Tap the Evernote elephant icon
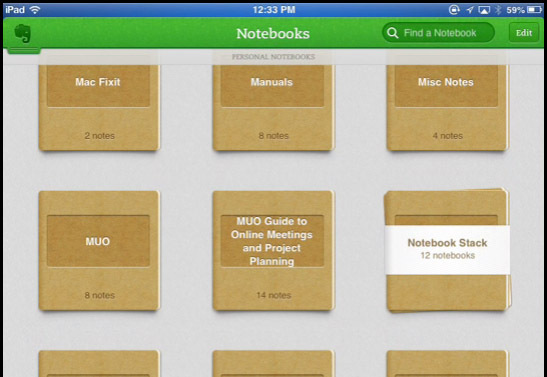Image resolution: width=547 pixels, height=377 pixels. pyautogui.click(x=23, y=34)
